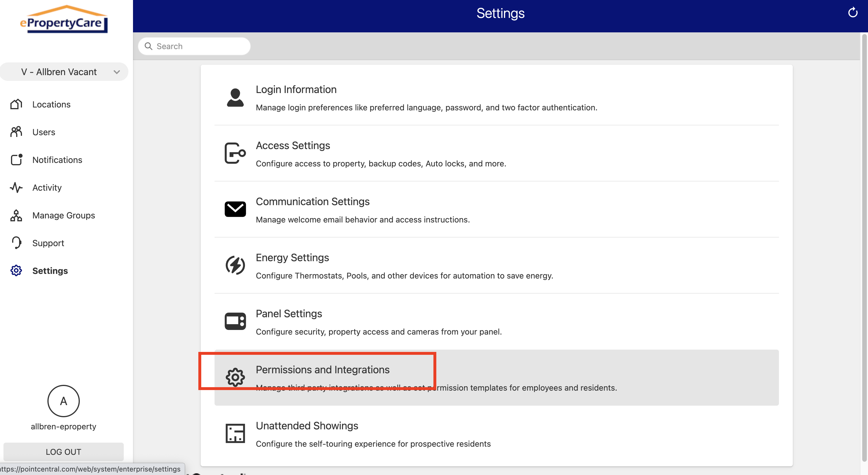
Task: Click the refresh icon in header
Action: click(852, 13)
